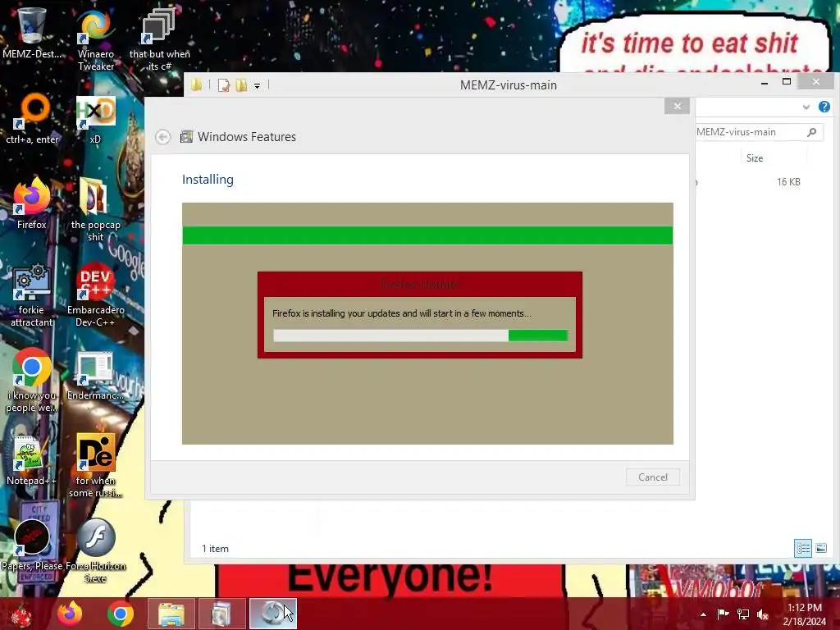Switch to Windows Features taskbar item

[x=221, y=614]
